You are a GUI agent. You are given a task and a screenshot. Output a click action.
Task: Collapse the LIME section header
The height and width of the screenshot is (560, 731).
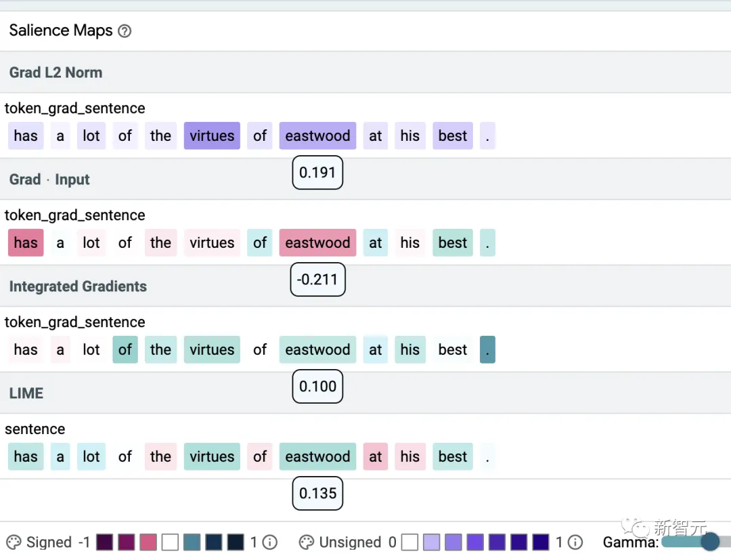(26, 393)
